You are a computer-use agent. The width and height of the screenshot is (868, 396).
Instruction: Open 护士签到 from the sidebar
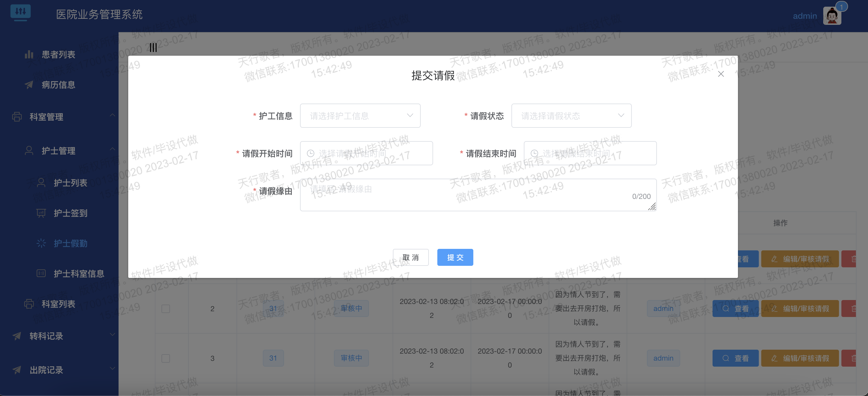pos(41,213)
